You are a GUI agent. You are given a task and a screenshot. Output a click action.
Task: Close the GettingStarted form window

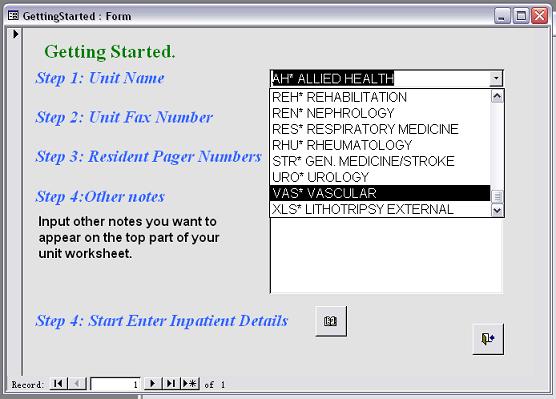click(x=539, y=16)
